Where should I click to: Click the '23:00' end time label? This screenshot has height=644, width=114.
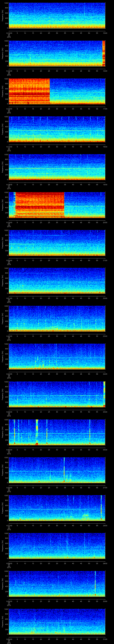(105, 336)
